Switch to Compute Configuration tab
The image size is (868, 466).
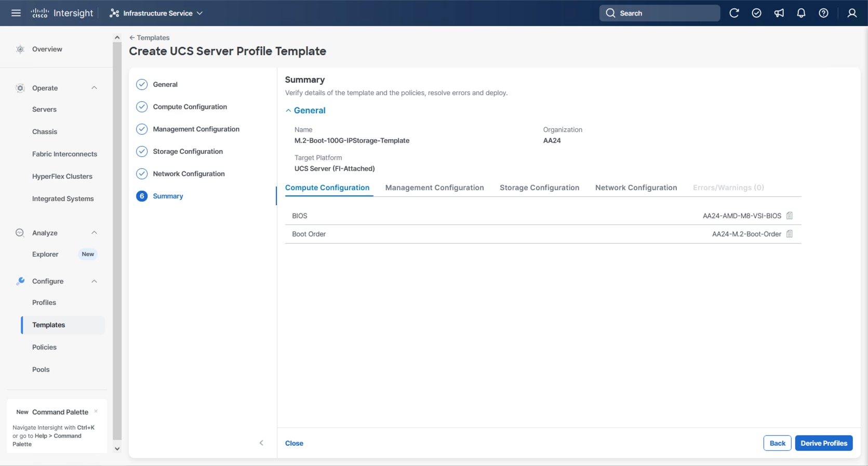click(x=327, y=188)
